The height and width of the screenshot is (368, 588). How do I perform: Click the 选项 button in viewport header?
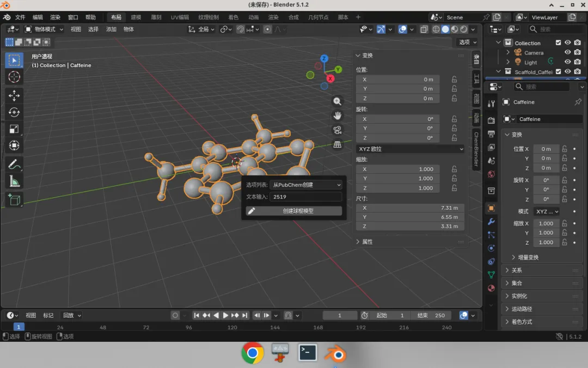468,42
